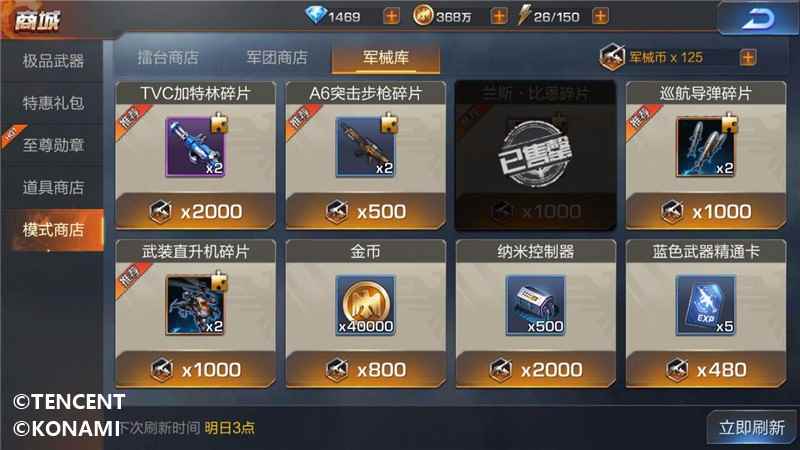Select the 巡航导弹碎片 missile icon
Viewport: 800px width, 450px height.
[x=705, y=147]
